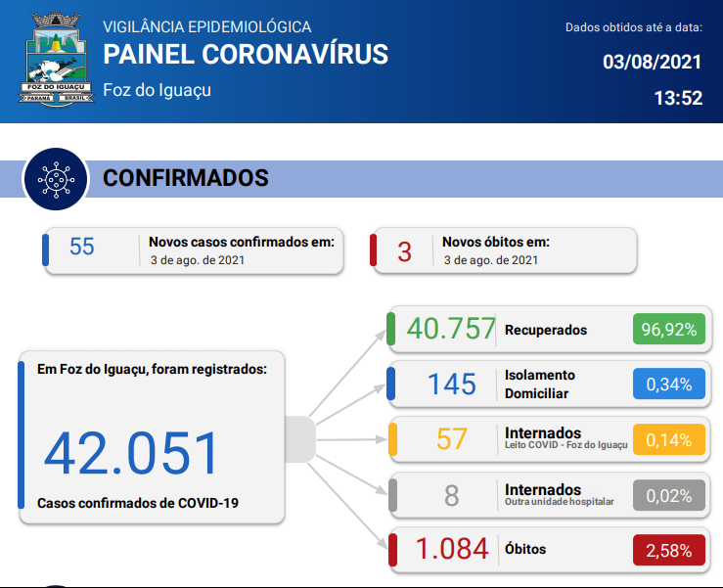Click the 57 hospitalized count
The image size is (723, 588).
point(452,439)
